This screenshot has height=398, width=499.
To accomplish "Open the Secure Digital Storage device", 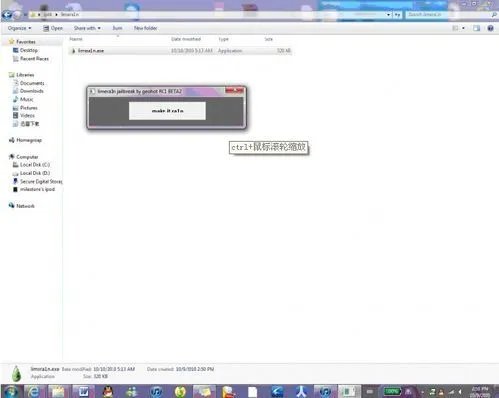I will click(41, 181).
